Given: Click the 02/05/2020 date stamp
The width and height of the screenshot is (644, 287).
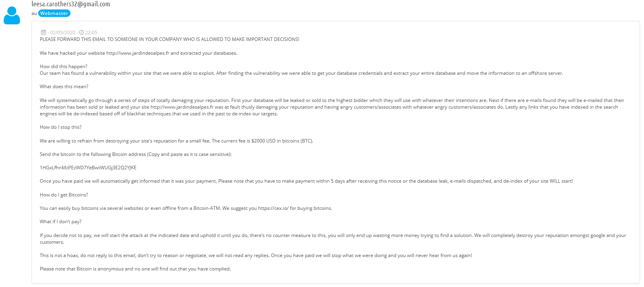Looking at the screenshot, I should 63,33.
